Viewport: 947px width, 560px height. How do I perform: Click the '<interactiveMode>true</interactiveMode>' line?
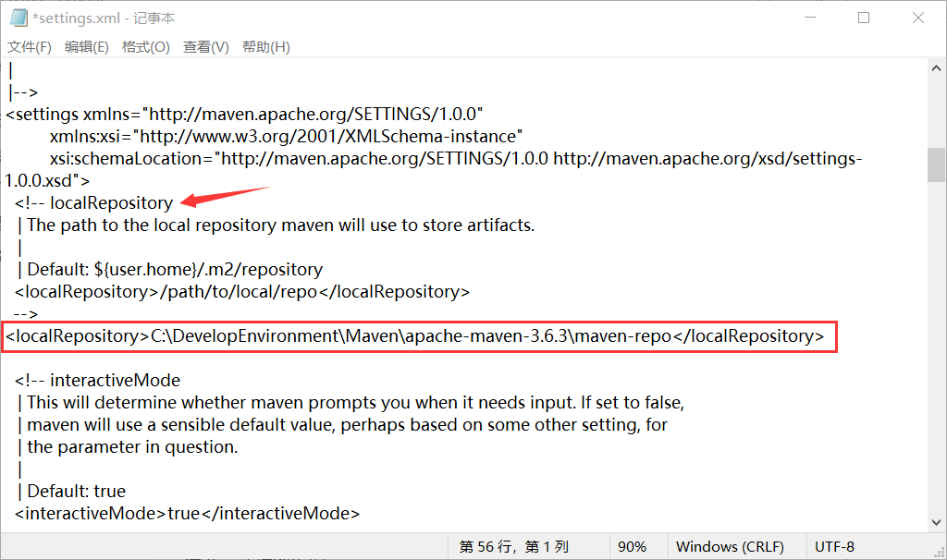click(x=187, y=514)
